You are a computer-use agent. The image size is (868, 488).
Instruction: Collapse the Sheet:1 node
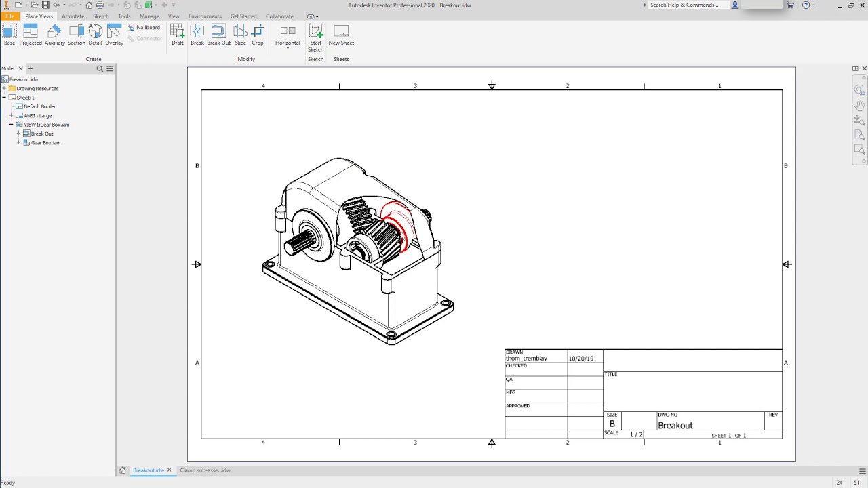pos(4,98)
